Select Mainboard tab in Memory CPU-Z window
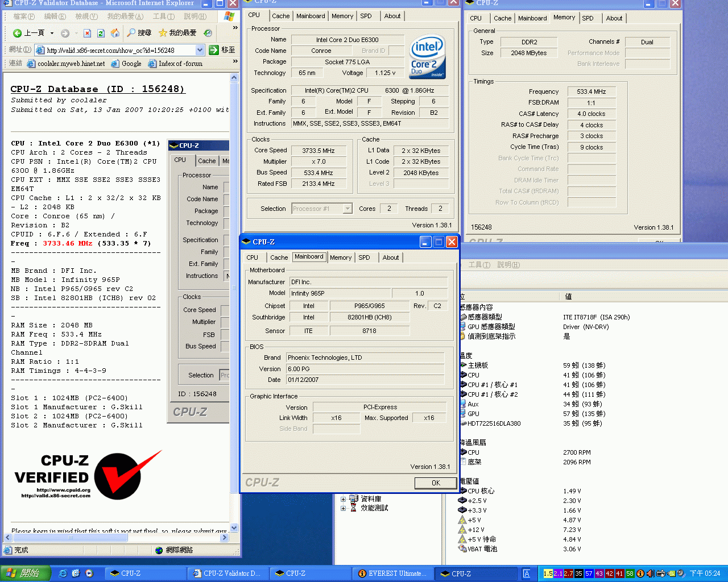The height and width of the screenshot is (582, 728). pyautogui.click(x=532, y=18)
